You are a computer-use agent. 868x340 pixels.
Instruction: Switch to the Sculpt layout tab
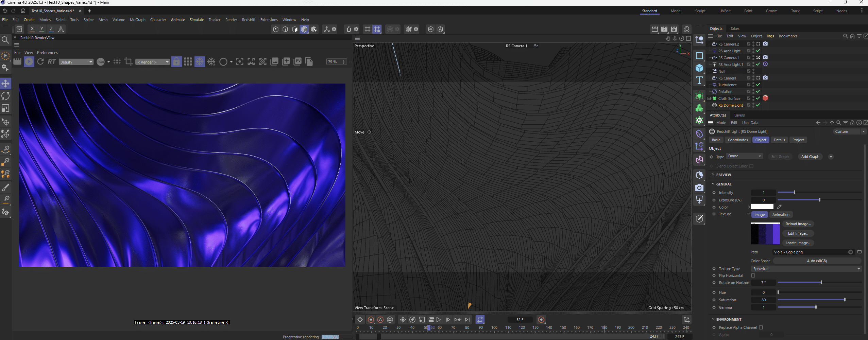700,11
